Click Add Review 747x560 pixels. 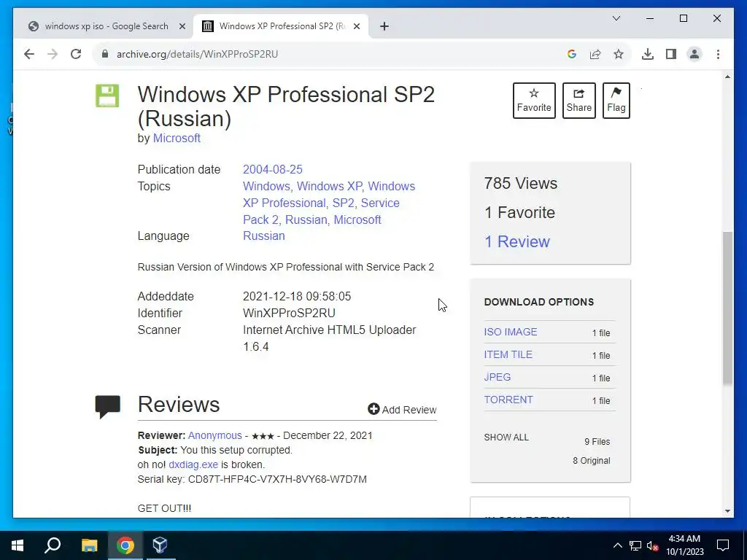pyautogui.click(x=402, y=410)
